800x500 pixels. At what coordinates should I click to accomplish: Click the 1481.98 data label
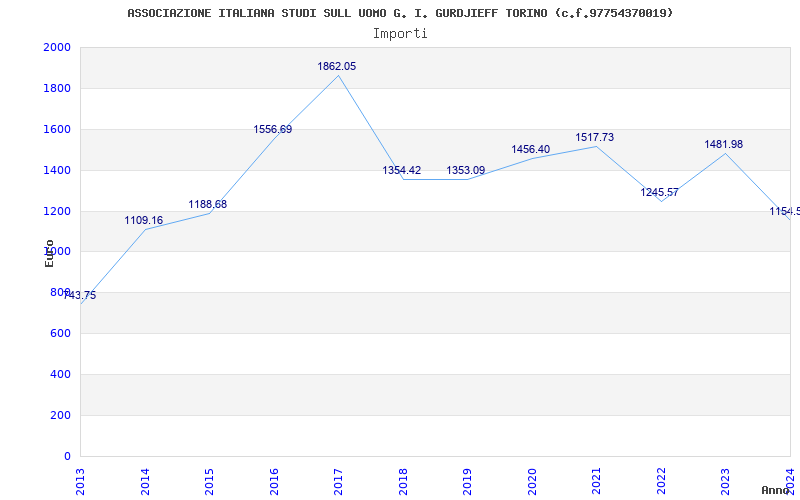pyautogui.click(x=724, y=144)
